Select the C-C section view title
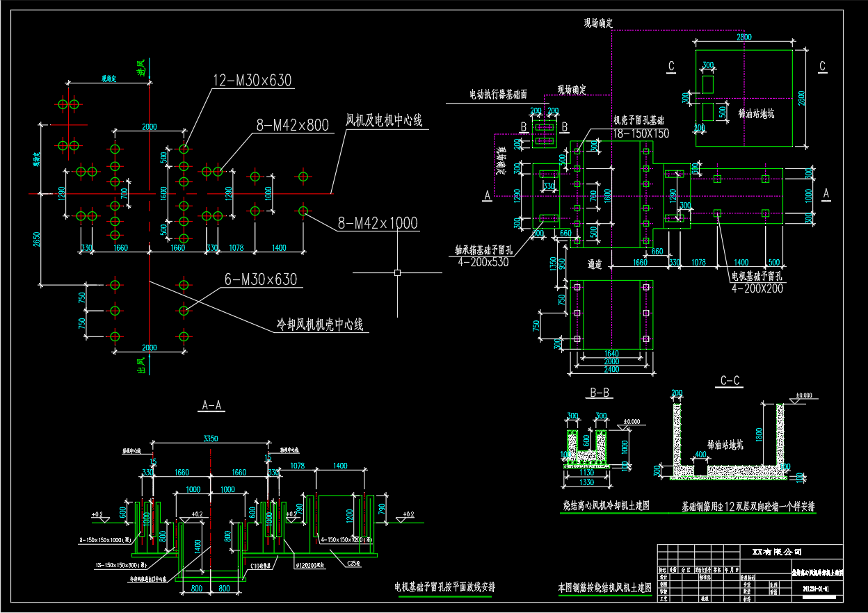The width and height of the screenshot is (868, 613). point(730,381)
